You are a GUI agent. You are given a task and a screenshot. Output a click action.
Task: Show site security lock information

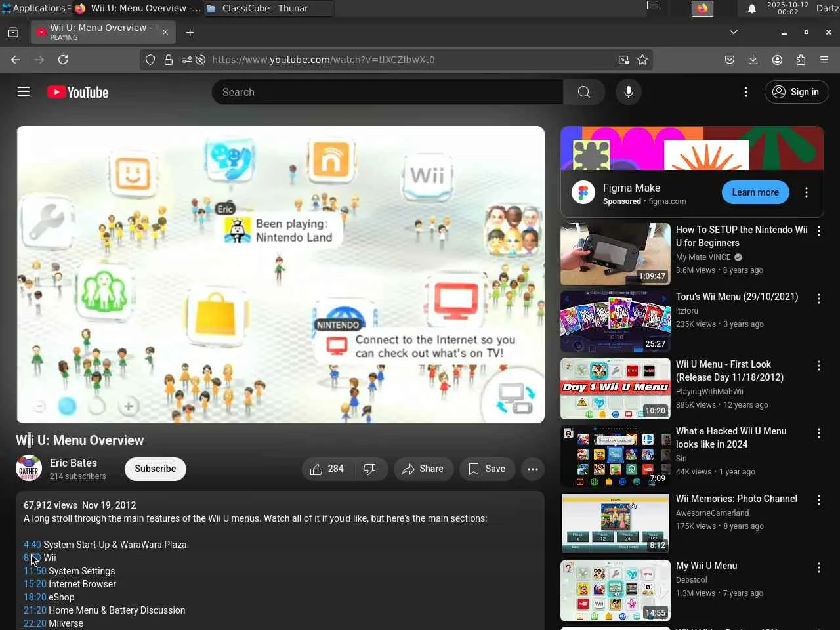pos(169,60)
